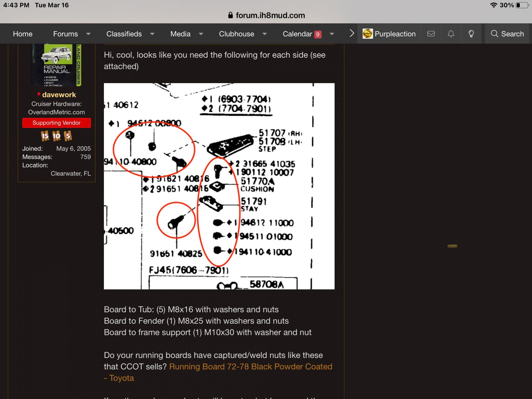Click the lightbulb icon in navbar
532x399 pixels.
(471, 34)
